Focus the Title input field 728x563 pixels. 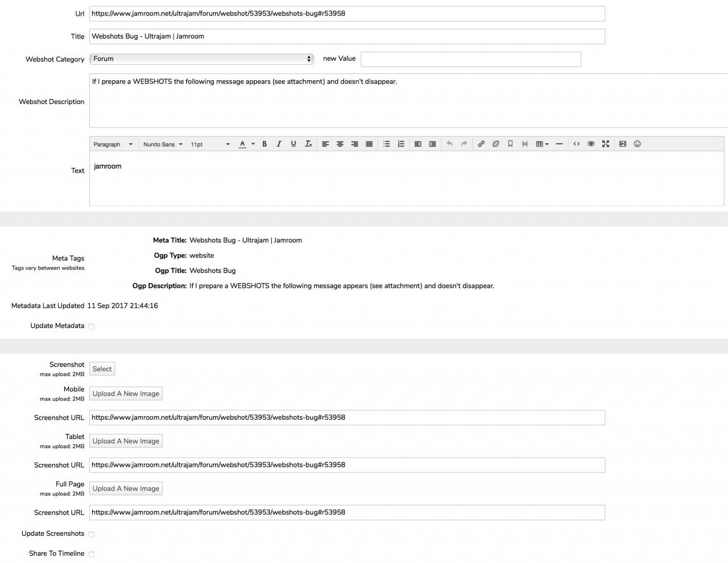coord(347,36)
